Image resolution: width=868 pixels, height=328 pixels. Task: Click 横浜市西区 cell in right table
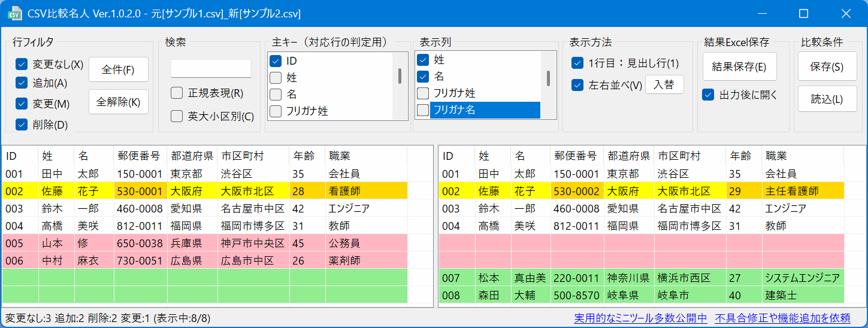(x=690, y=278)
